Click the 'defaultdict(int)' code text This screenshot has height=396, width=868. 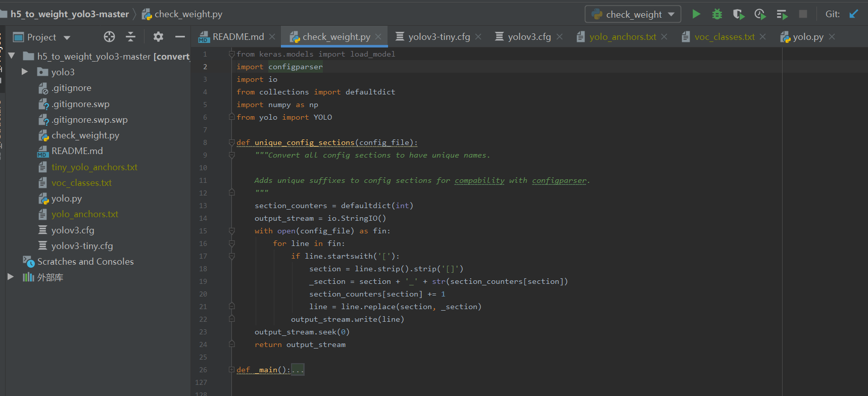click(x=377, y=206)
